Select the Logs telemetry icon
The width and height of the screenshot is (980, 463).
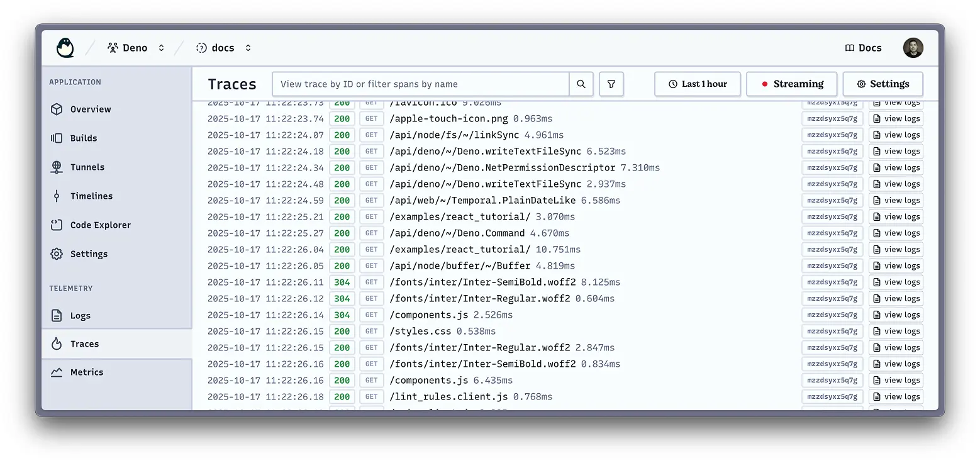pyautogui.click(x=57, y=315)
